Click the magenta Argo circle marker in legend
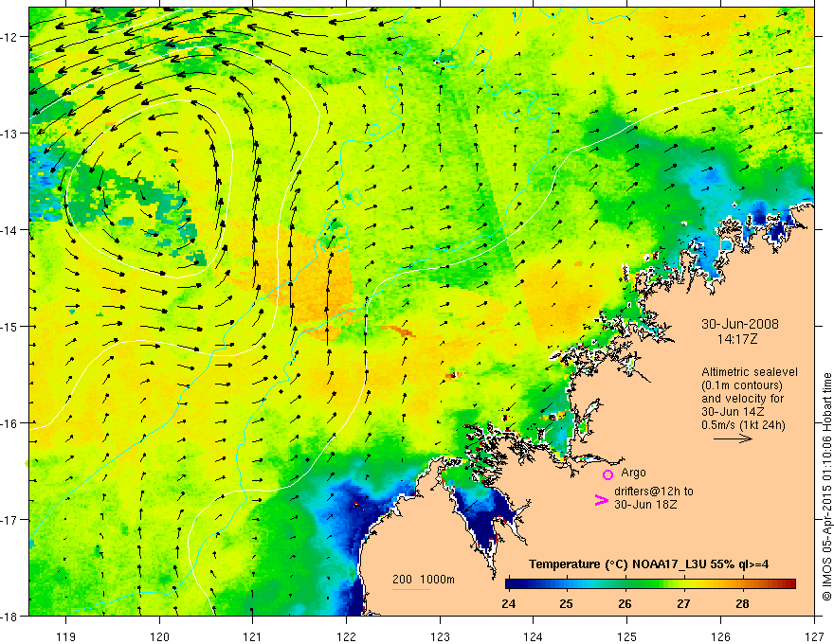834x644 pixels. 607,474
